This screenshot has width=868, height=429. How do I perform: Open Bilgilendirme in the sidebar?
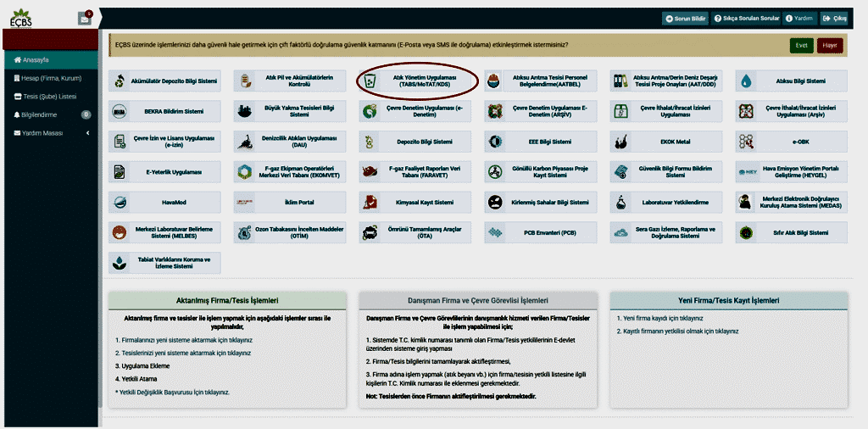[x=39, y=114]
